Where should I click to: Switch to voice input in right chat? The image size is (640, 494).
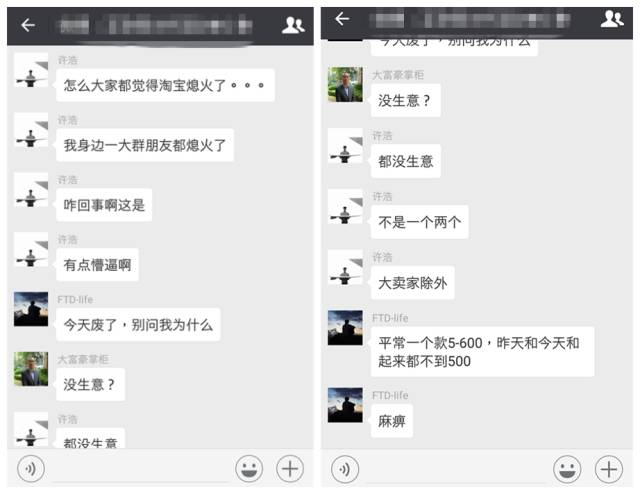pos(345,469)
